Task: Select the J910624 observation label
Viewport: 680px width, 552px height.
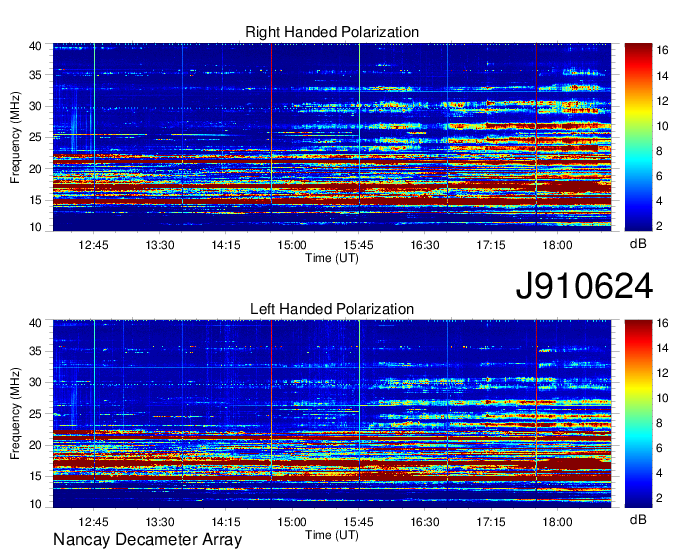Action: coord(584,286)
